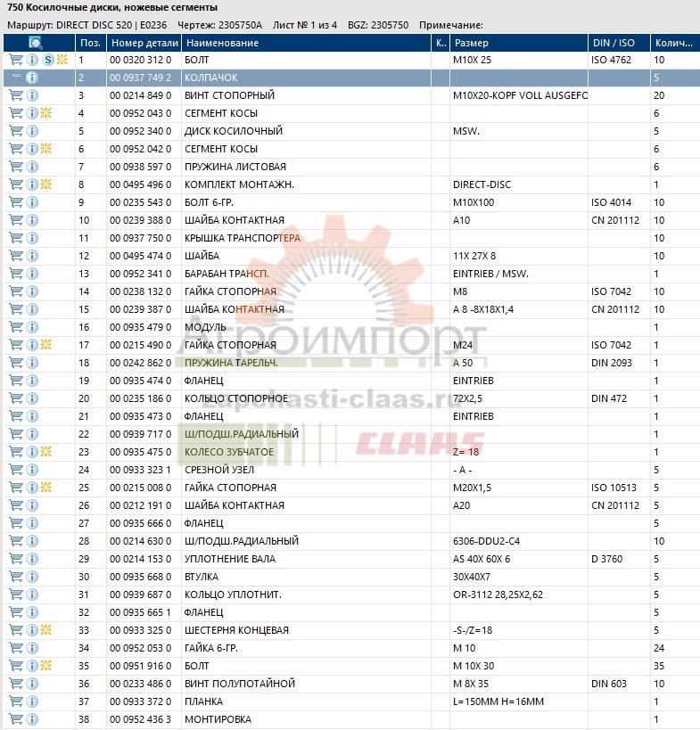This screenshot has height=730, width=700.
Task: Click size L=150MM H=16MM cell
Action: (498, 701)
